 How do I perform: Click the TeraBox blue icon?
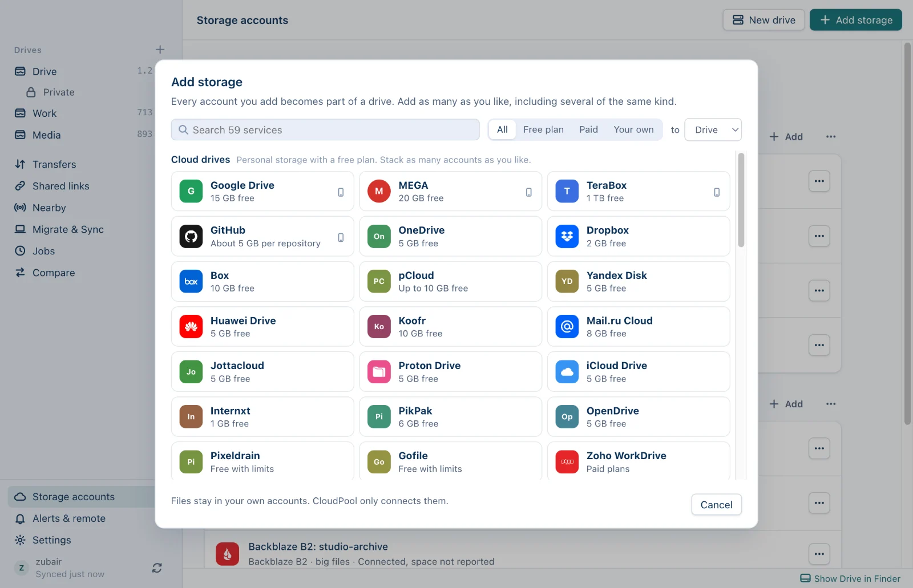[x=567, y=191]
